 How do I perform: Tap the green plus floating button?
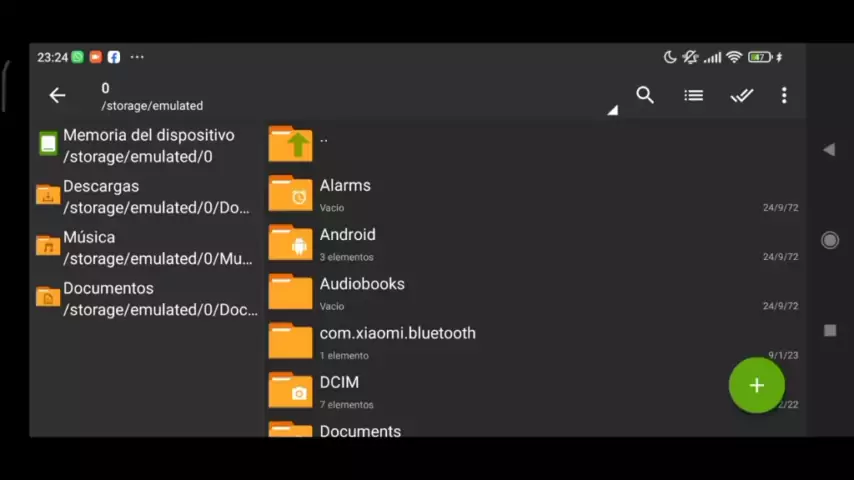(756, 386)
